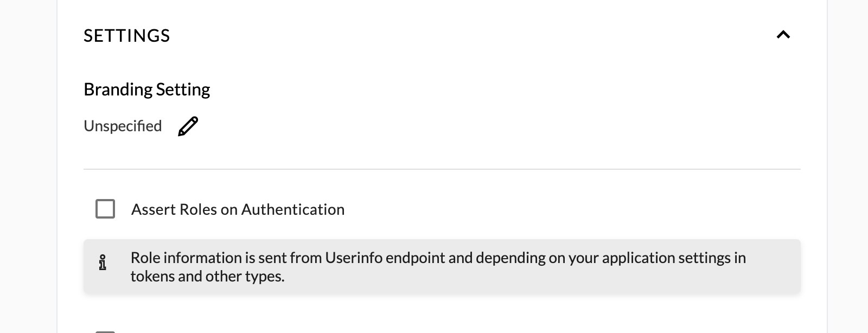Viewport: 868px width, 333px height.
Task: Click the divider line below Branding Setting
Action: [x=442, y=169]
